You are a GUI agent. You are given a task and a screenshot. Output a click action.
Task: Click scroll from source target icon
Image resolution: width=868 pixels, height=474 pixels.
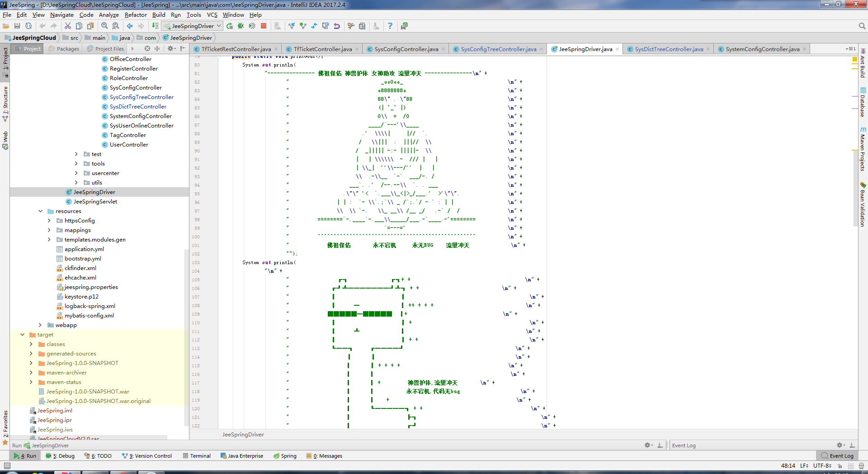click(x=147, y=49)
